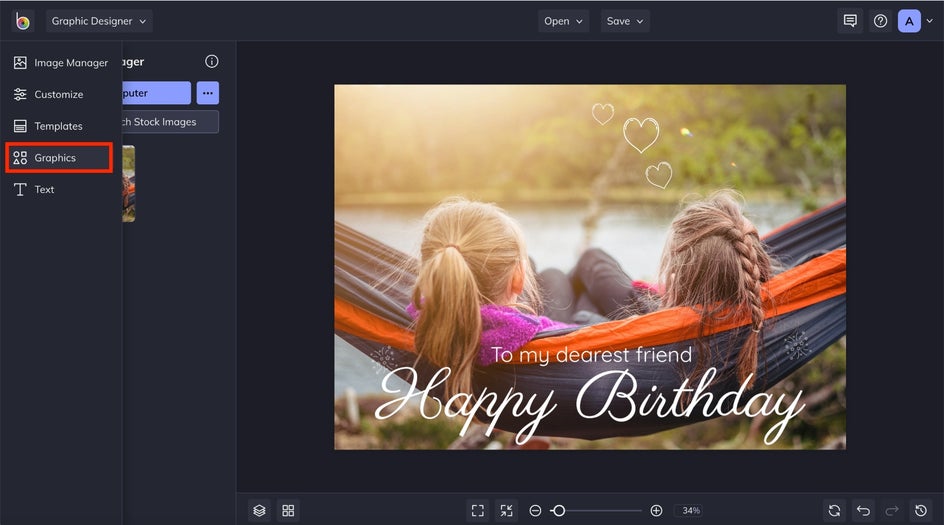Click the zoom slider handle

coord(559,511)
